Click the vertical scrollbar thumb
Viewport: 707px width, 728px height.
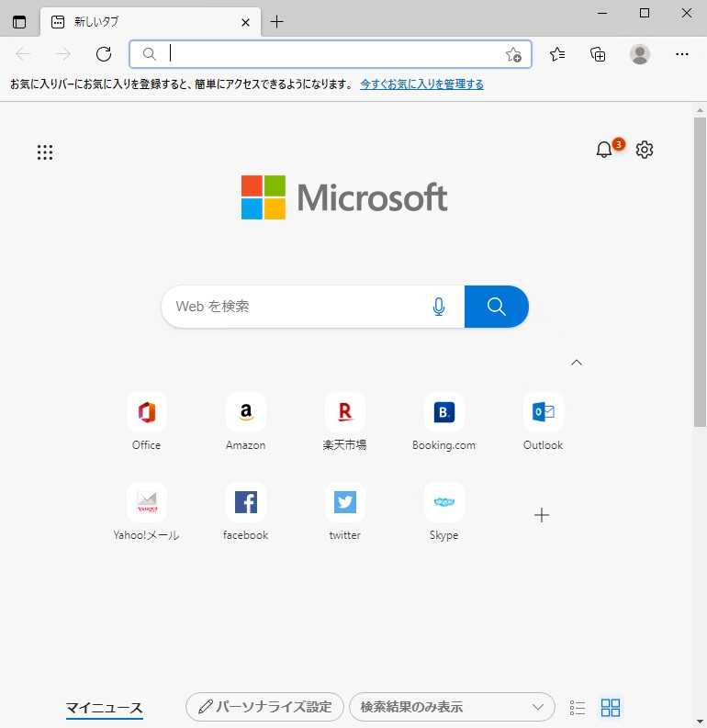(700, 272)
